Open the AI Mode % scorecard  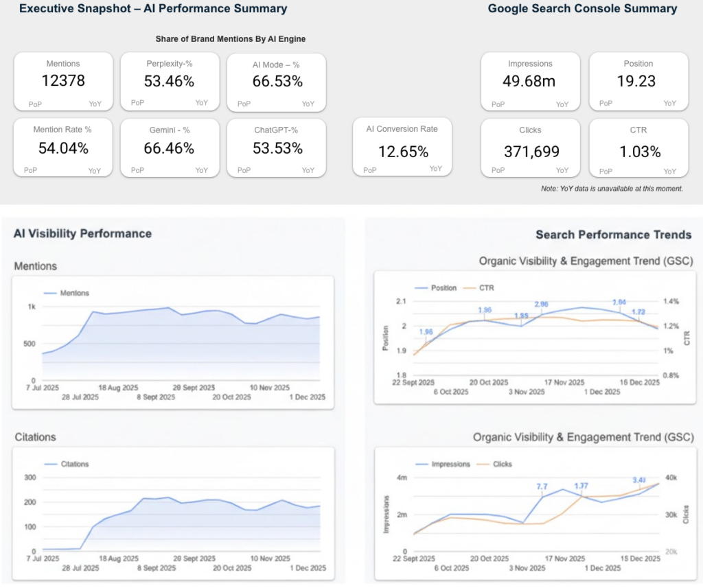point(275,81)
